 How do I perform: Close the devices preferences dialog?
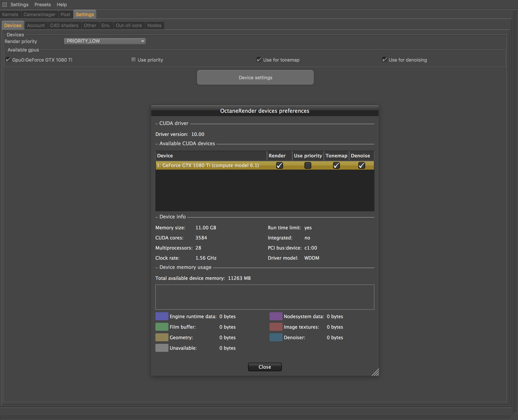pos(264,367)
